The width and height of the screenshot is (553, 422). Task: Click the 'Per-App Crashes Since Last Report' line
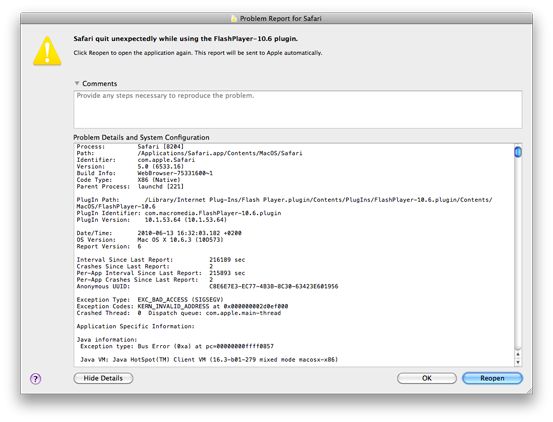click(145, 280)
